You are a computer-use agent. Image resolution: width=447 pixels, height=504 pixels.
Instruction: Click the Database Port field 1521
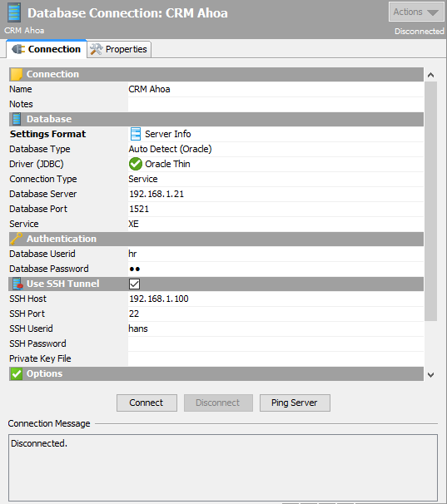(x=276, y=209)
